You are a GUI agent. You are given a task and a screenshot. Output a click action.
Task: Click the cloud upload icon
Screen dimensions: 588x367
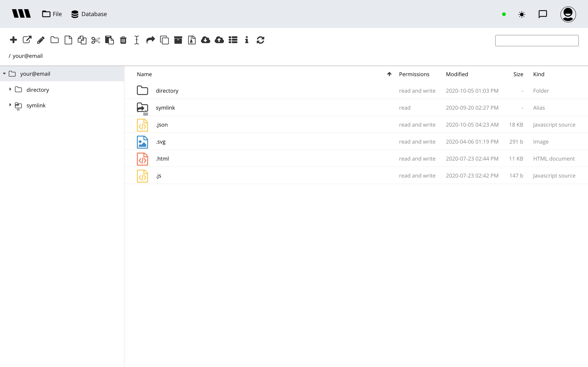coord(219,40)
